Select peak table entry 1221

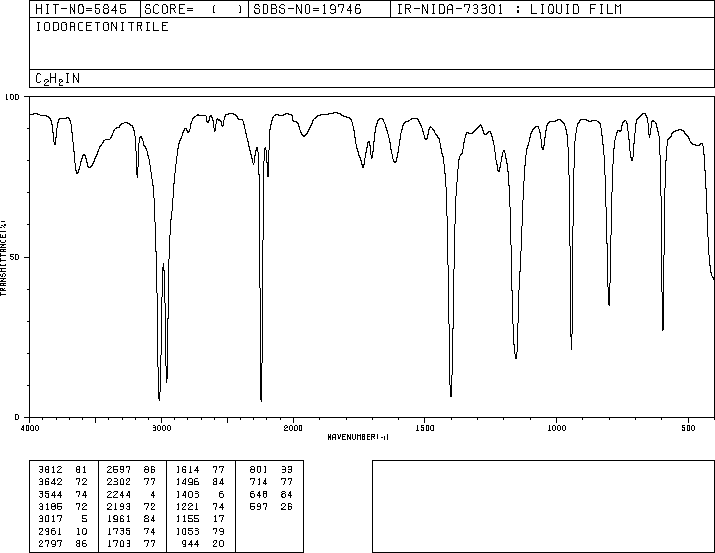187,507
